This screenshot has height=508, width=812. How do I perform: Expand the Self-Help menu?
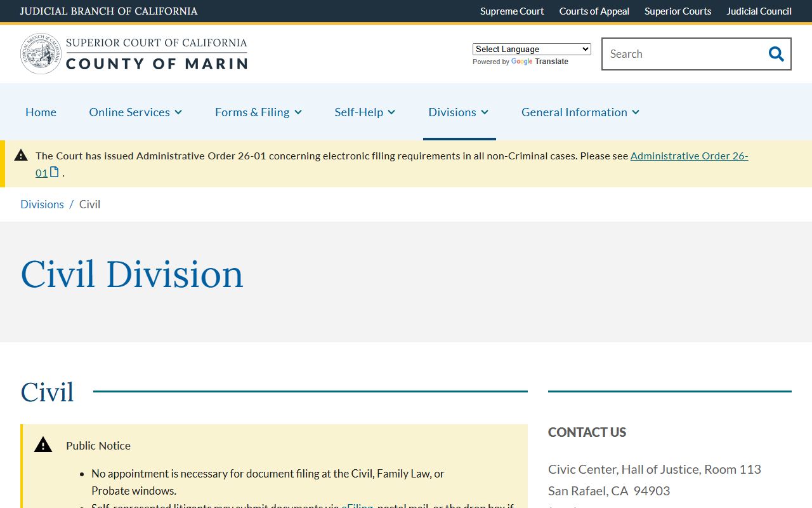(365, 112)
